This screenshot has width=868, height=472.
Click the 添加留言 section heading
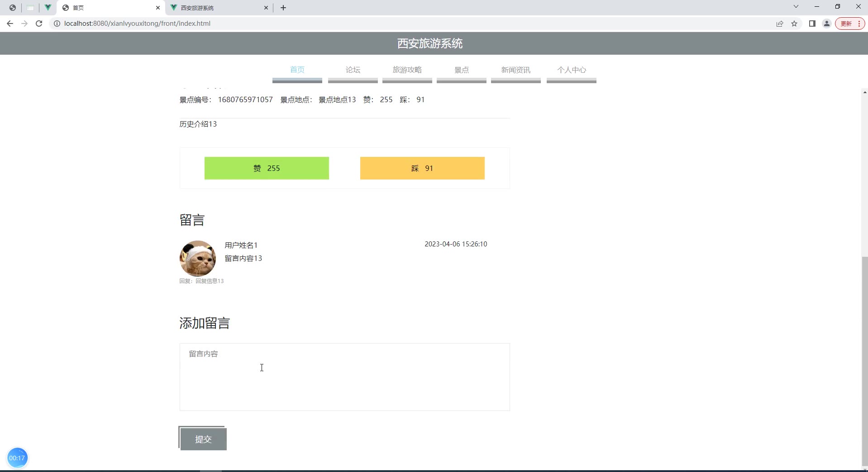[x=205, y=323]
